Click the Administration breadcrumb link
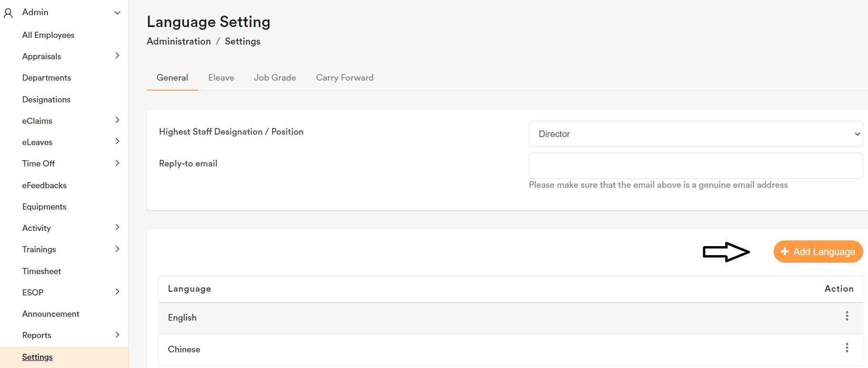The height and width of the screenshot is (368, 868). 179,42
